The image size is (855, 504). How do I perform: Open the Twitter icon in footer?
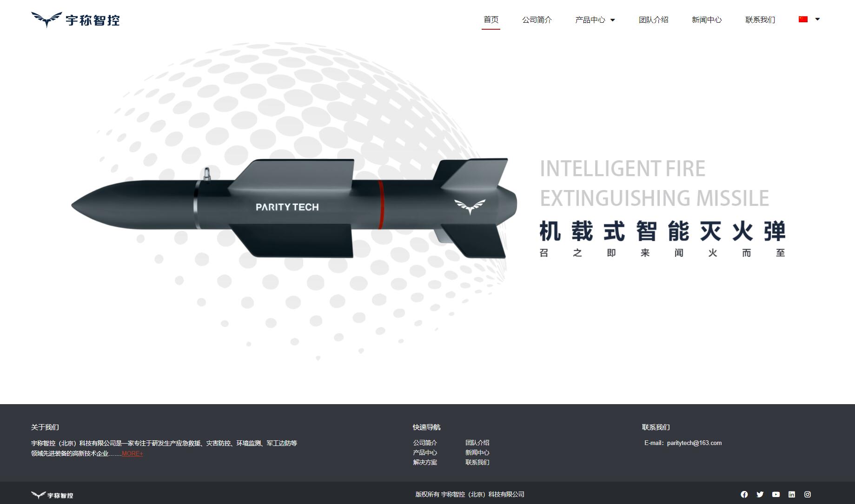[x=760, y=494]
